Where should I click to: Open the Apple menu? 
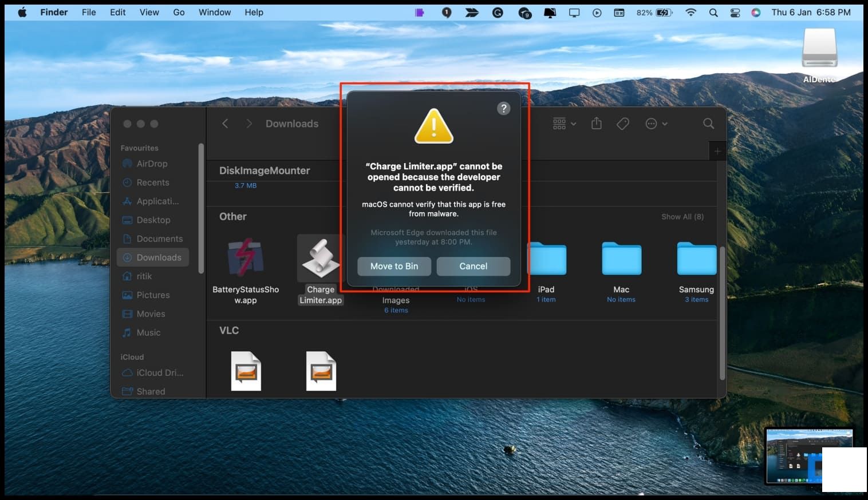[22, 12]
